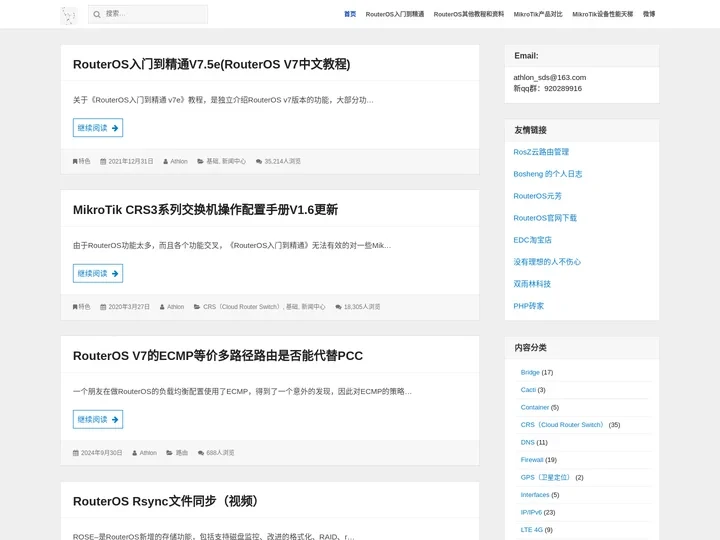
Task: Open the Container (5) category
Action: pos(535,407)
